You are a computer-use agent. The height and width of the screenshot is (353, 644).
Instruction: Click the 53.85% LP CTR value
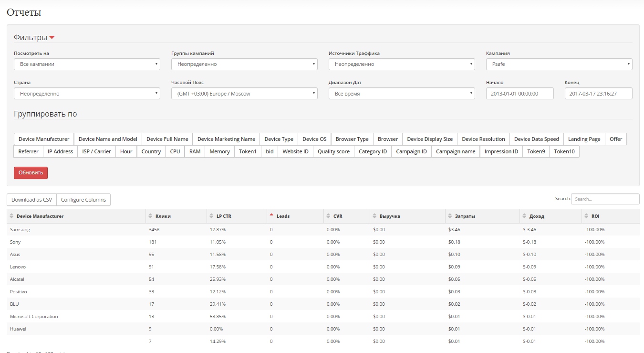click(x=218, y=317)
